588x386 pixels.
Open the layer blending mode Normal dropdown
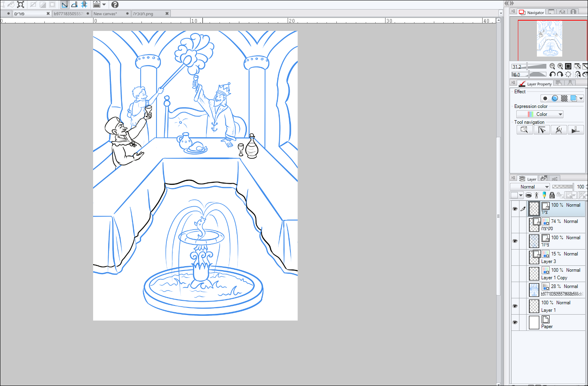point(530,187)
